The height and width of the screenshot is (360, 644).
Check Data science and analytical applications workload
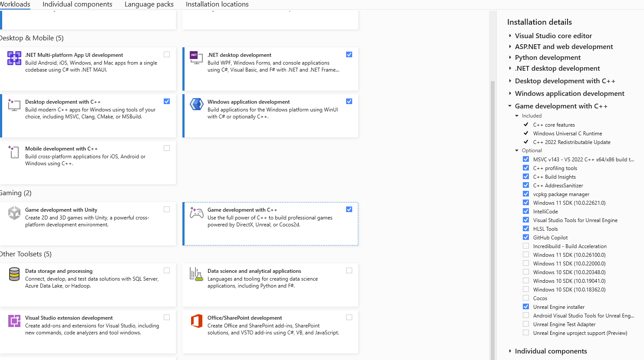point(349,271)
